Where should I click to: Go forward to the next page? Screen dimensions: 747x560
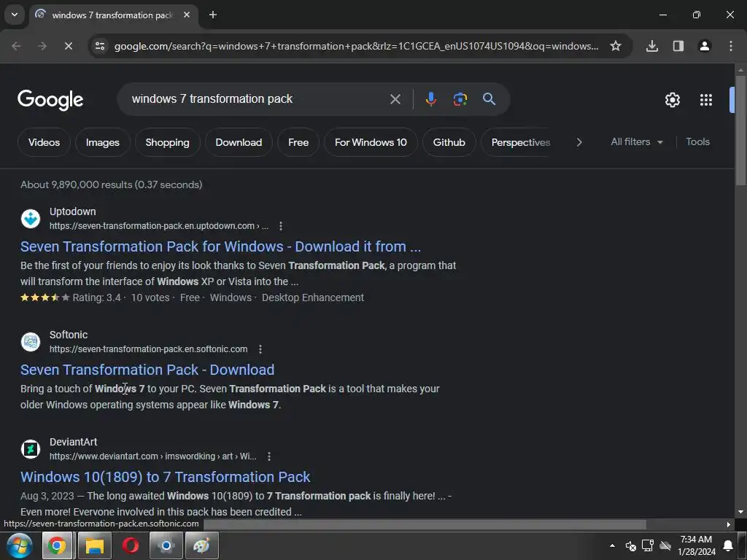[x=42, y=46]
